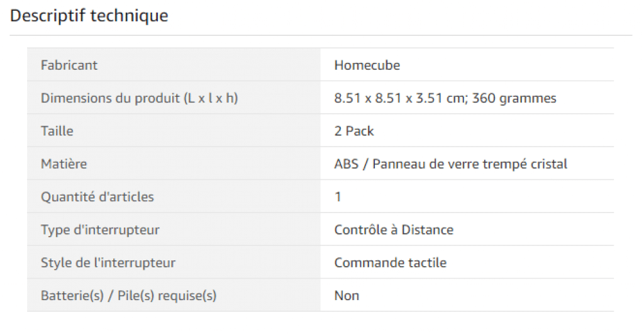Click ABS / Panneau de verre trempé value
Image resolution: width=644 pixels, height=334 pixels.
click(x=450, y=164)
